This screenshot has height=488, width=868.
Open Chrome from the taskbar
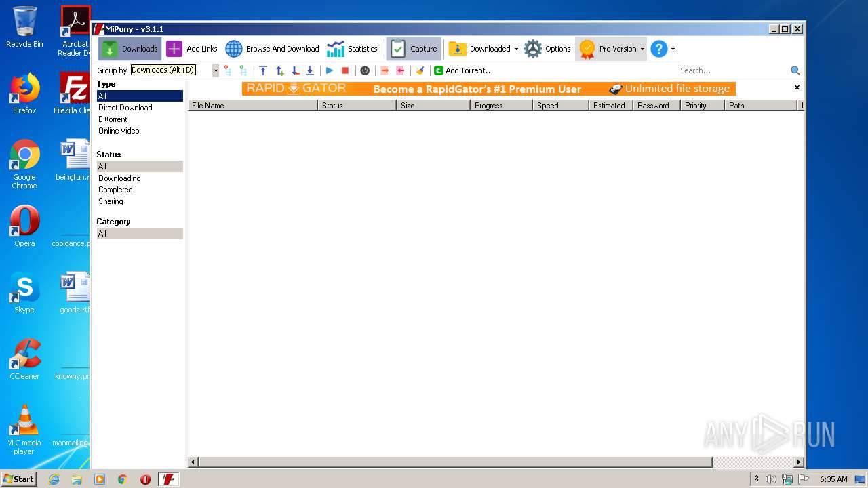123,479
